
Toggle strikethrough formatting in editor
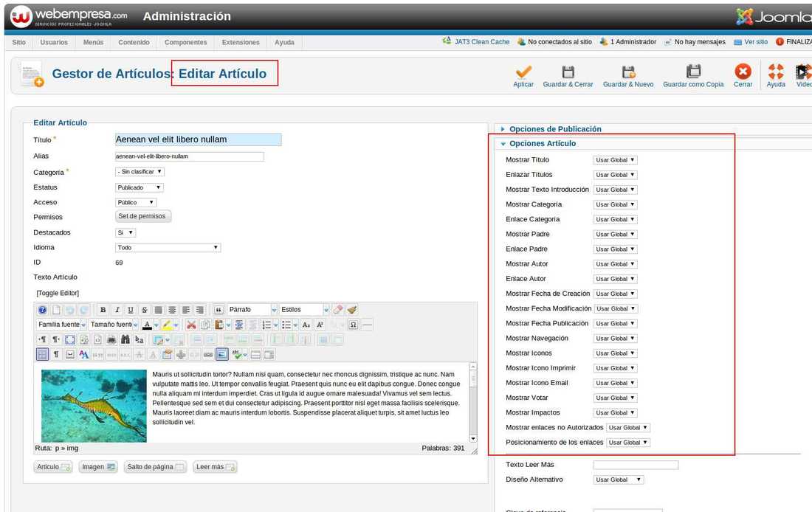point(145,310)
